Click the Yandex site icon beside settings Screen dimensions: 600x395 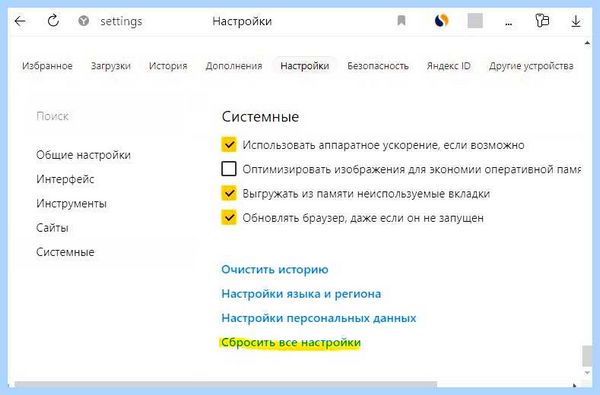[83, 21]
